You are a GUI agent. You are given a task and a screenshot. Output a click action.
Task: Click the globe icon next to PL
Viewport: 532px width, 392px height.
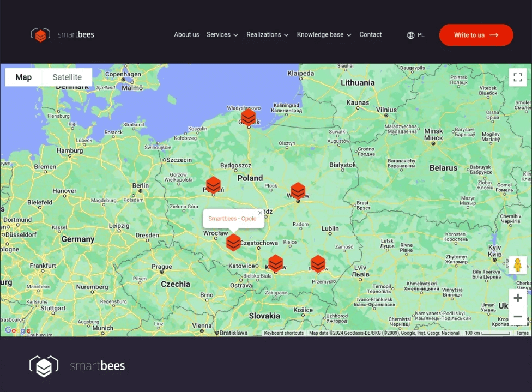(410, 35)
